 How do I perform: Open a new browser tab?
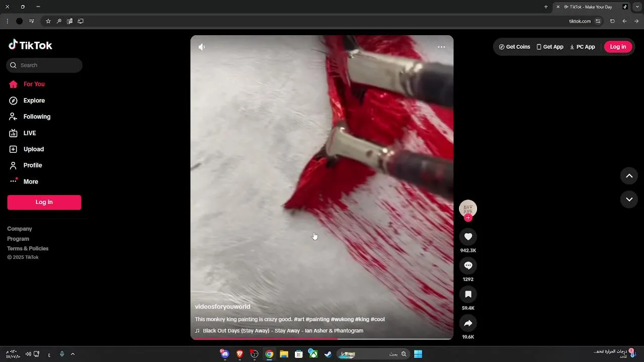[x=546, y=7]
